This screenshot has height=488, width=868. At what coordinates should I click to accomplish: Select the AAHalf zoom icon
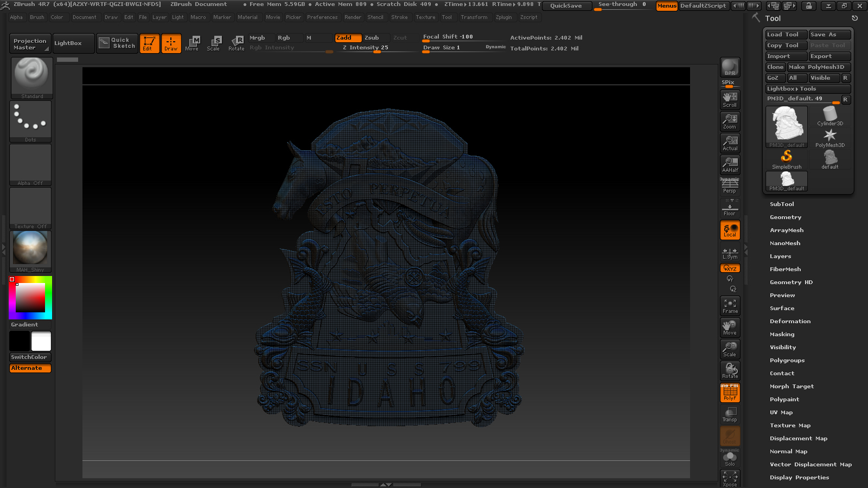pyautogui.click(x=730, y=164)
